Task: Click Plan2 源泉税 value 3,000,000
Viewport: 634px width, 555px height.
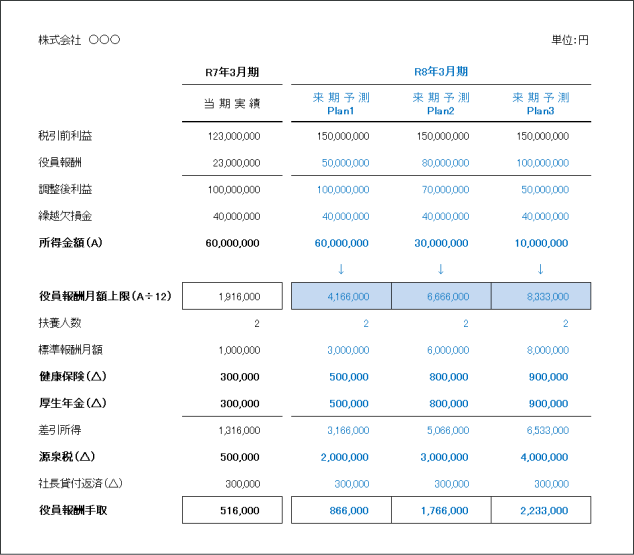Action: (x=441, y=456)
